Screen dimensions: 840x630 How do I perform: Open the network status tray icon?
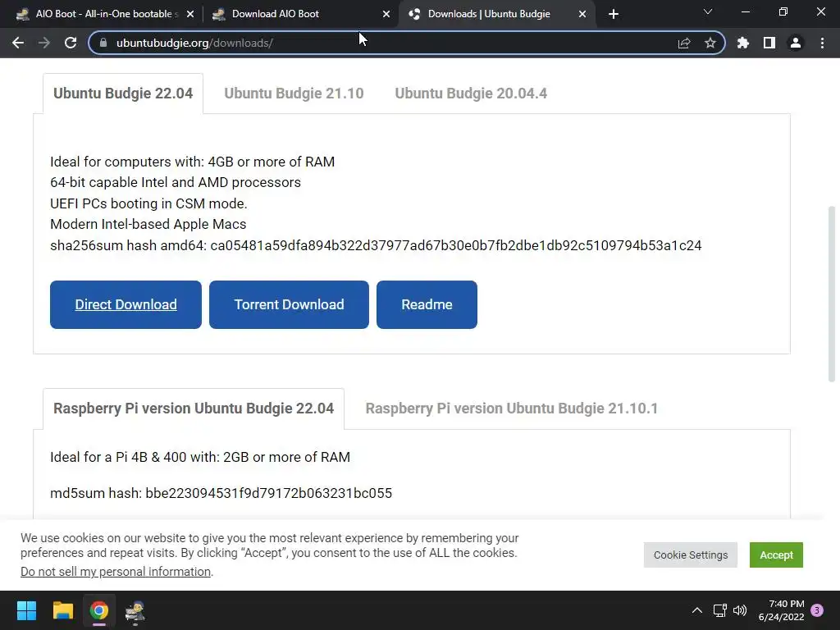click(x=719, y=610)
